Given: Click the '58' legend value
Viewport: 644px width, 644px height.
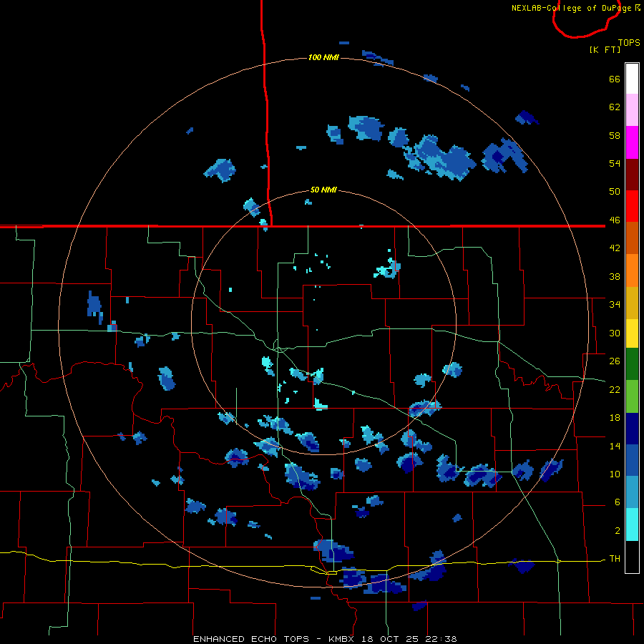Looking at the screenshot, I should click(615, 135).
